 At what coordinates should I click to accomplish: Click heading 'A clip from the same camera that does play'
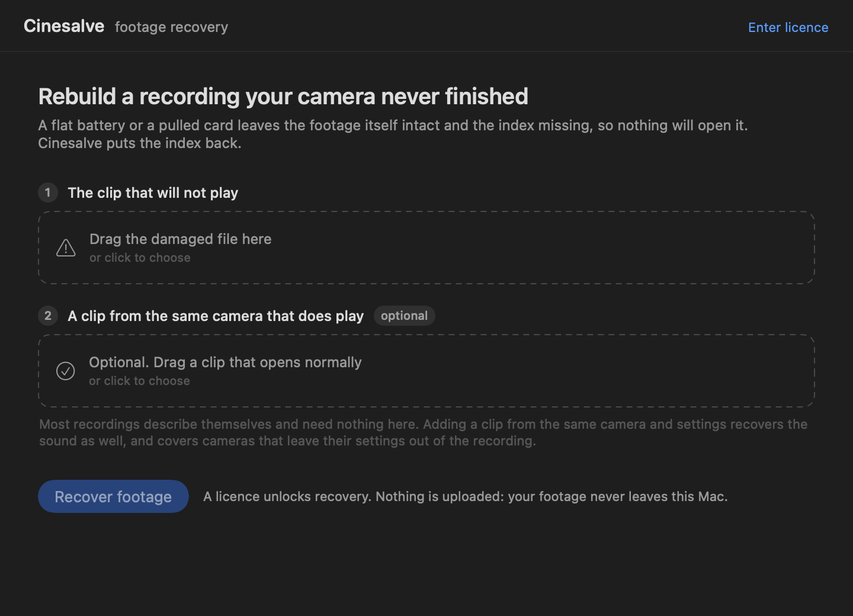pyautogui.click(x=216, y=316)
